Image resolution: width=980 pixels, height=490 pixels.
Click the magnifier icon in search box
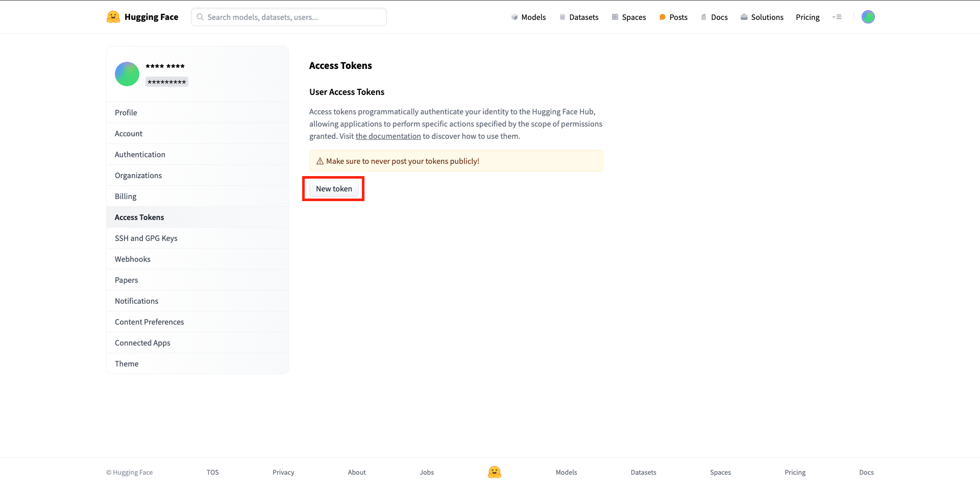coord(200,17)
